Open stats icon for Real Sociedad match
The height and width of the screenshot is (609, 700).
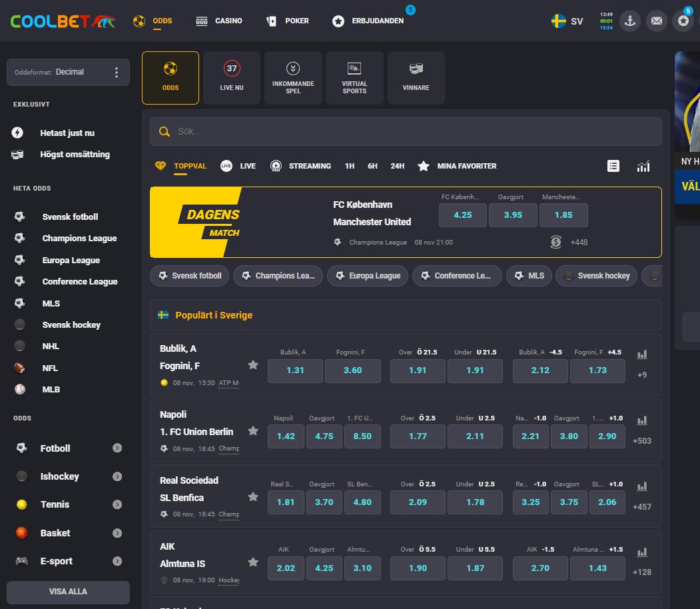coord(642,486)
